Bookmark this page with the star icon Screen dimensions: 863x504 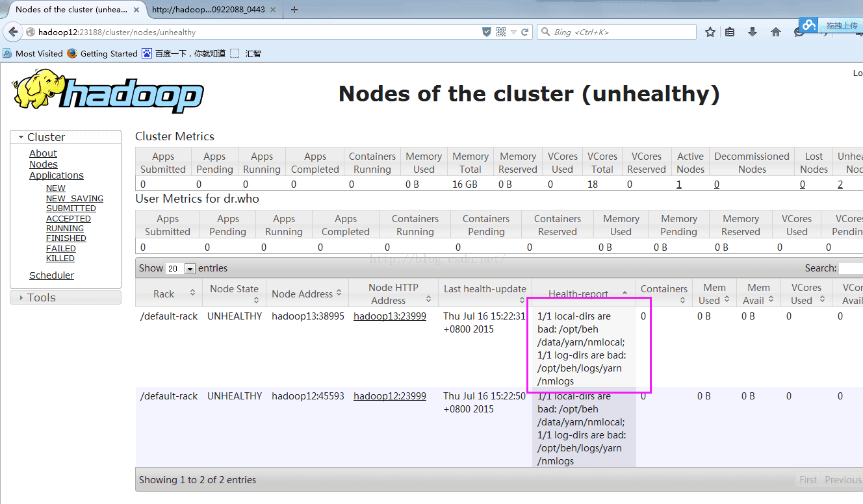point(710,32)
